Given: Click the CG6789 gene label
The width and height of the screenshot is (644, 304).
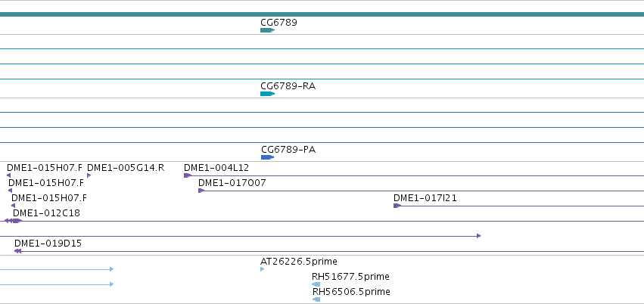Looking at the screenshot, I should [278, 23].
